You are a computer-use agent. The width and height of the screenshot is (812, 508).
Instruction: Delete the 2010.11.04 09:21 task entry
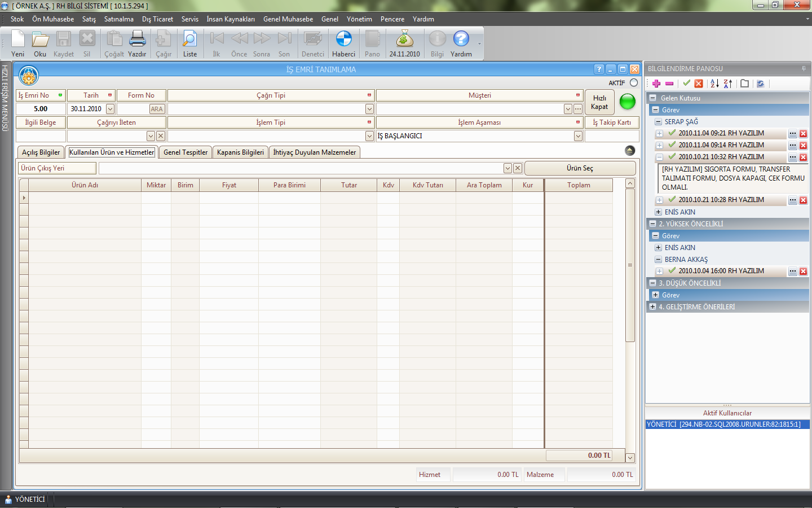803,134
